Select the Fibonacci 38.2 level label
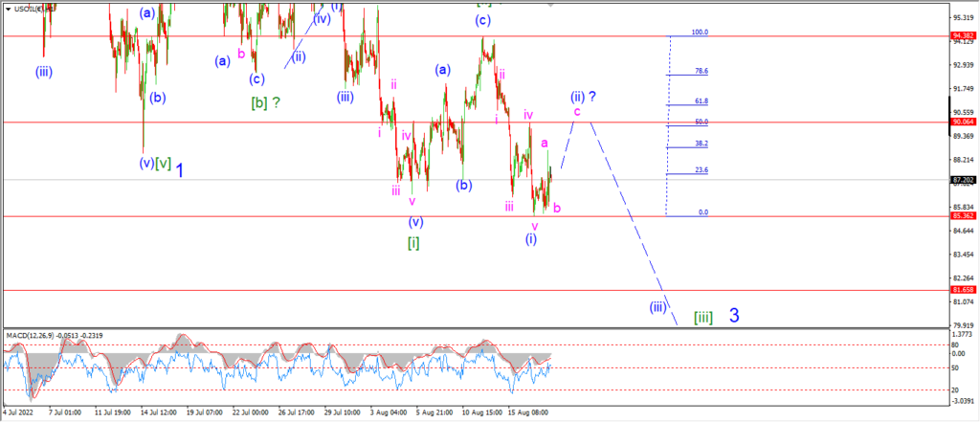This screenshot has height=422, width=980. click(x=702, y=144)
